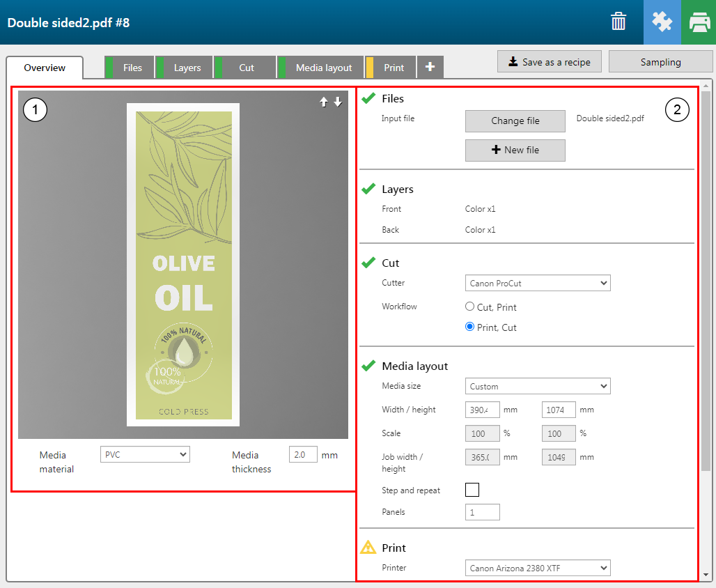Open the Layers tab
The image size is (716, 588).
(187, 68)
